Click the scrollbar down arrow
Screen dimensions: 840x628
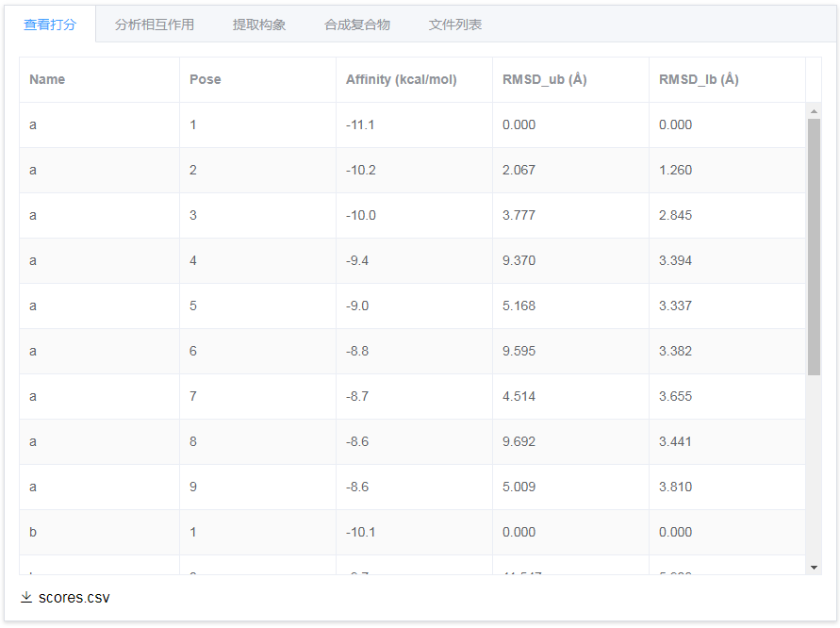[815, 567]
